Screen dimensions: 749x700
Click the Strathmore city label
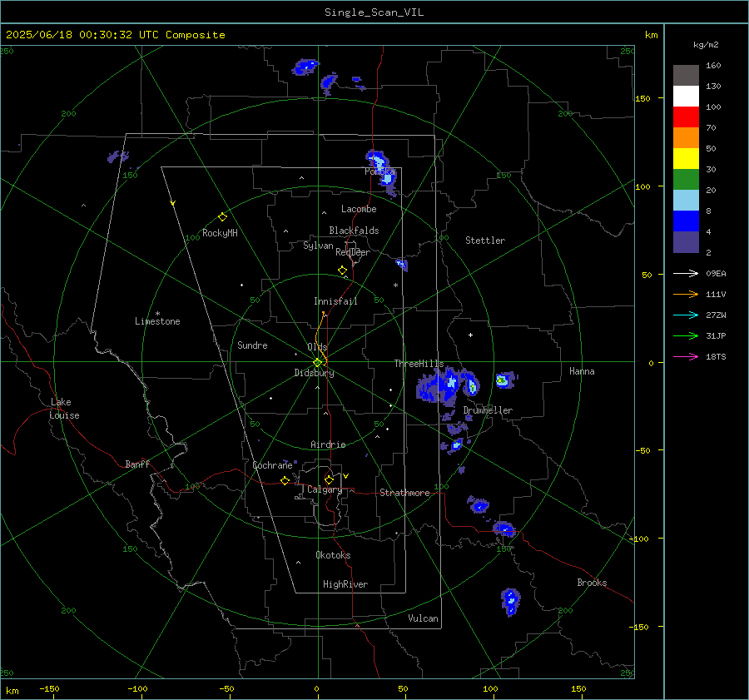[x=404, y=493]
